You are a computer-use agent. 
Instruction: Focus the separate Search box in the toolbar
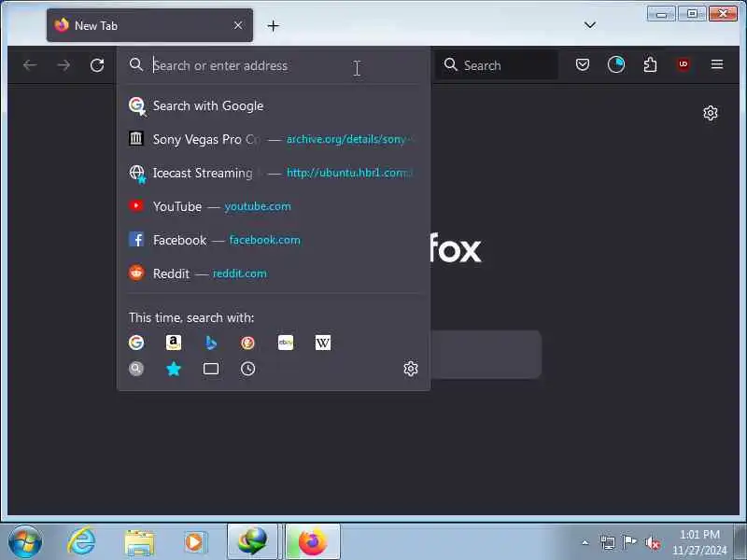point(496,65)
